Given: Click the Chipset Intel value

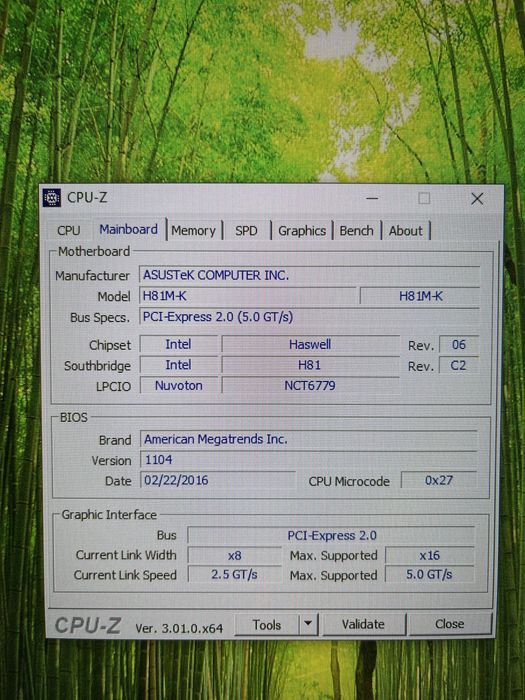Looking at the screenshot, I should pos(179,344).
